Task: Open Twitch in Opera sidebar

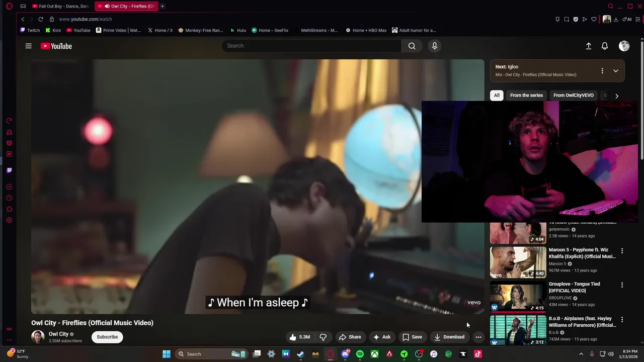Action: (9, 170)
